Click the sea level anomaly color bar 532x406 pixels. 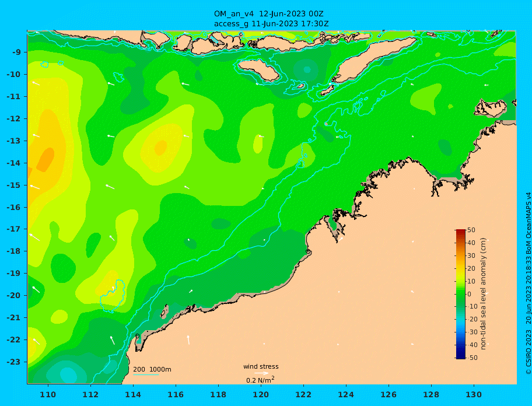point(460,294)
